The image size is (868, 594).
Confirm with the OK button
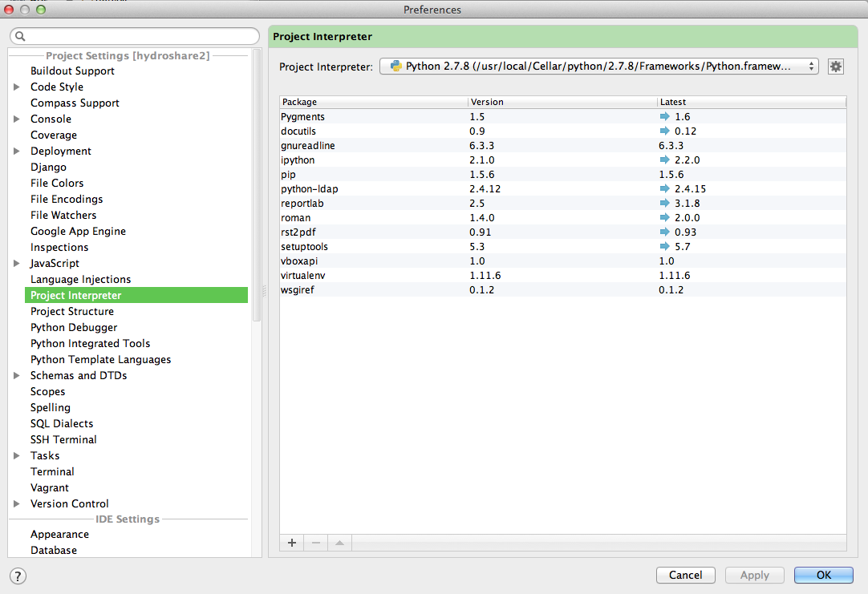(x=824, y=576)
